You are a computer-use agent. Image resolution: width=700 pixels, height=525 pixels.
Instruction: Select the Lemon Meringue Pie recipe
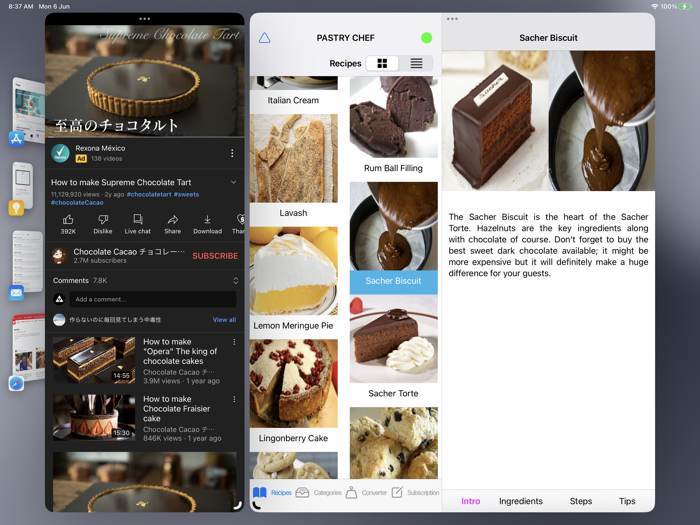(x=293, y=279)
